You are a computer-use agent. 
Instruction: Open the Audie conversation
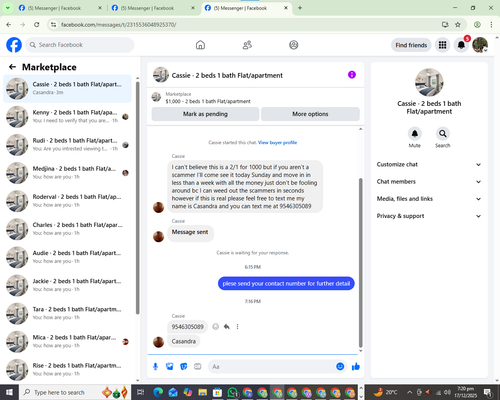point(68,257)
